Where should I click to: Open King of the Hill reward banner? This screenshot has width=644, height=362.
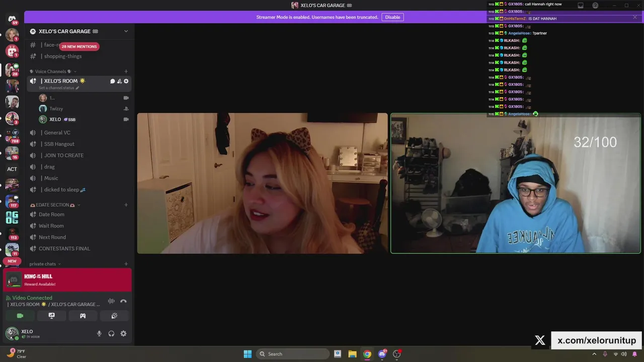click(67, 280)
